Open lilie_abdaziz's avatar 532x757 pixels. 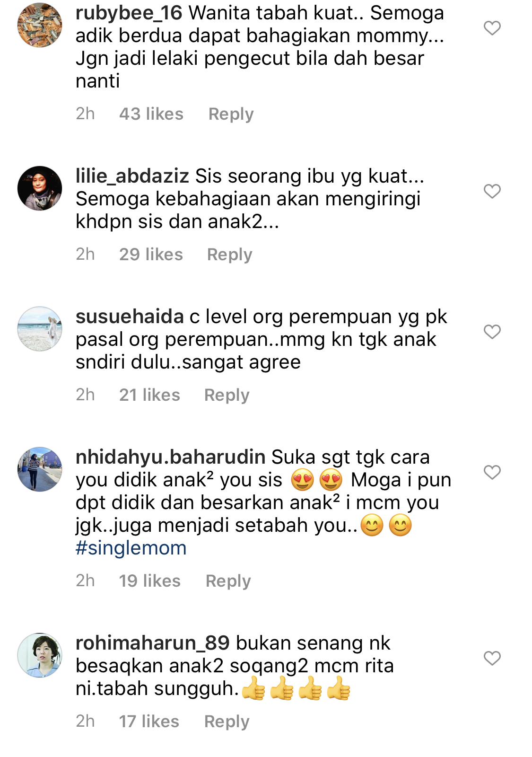pos(40,188)
